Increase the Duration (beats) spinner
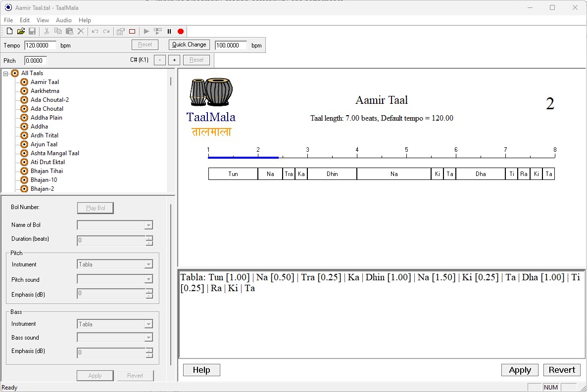The width and height of the screenshot is (587, 392). coord(149,238)
